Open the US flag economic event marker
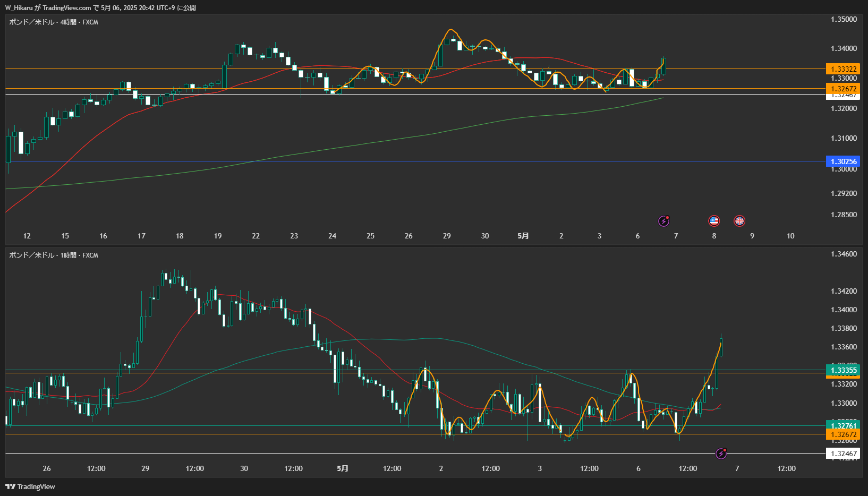 tap(714, 221)
